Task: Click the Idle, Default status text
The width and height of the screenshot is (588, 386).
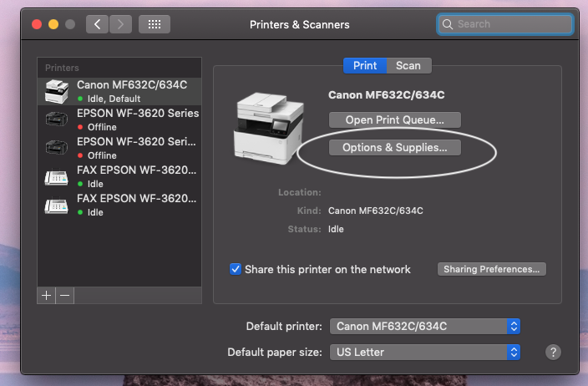Action: pos(114,99)
